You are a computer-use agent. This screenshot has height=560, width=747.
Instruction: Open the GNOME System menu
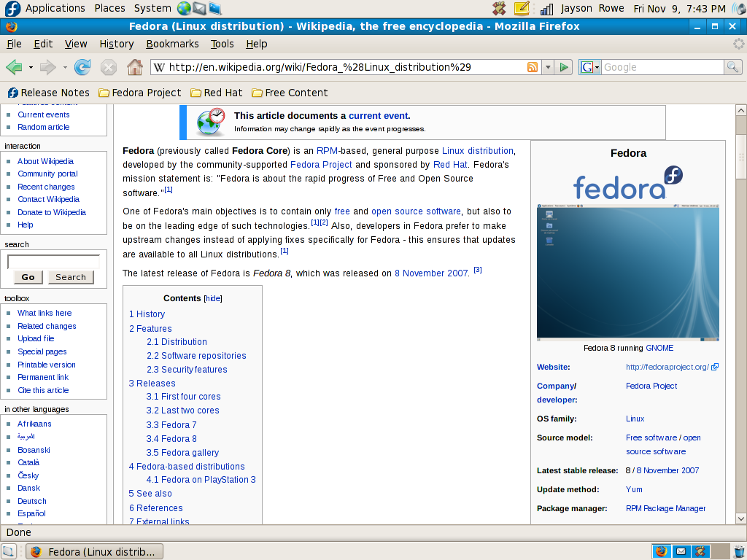coord(152,9)
